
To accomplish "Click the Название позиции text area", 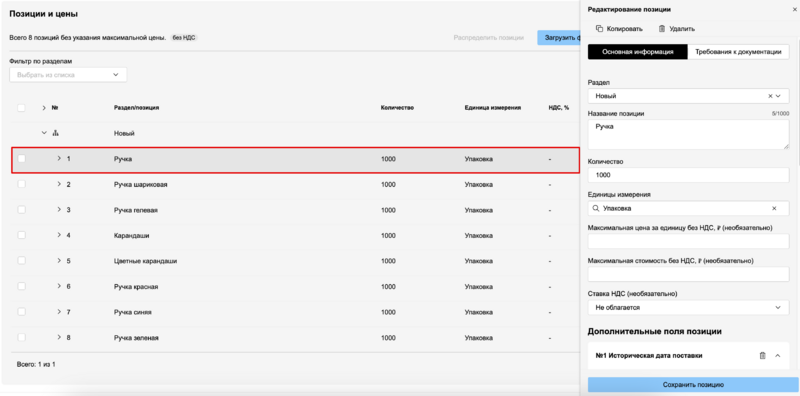I will pos(688,135).
